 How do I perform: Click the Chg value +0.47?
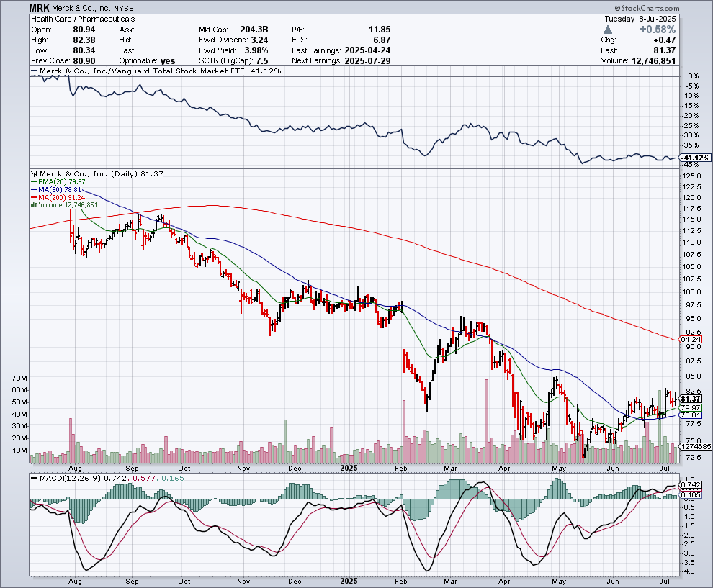(664, 40)
